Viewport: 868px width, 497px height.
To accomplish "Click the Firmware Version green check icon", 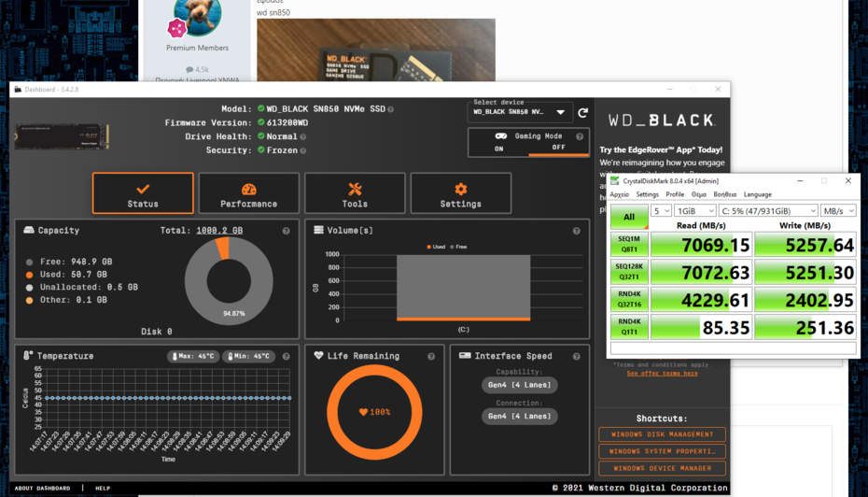I will pyautogui.click(x=260, y=122).
